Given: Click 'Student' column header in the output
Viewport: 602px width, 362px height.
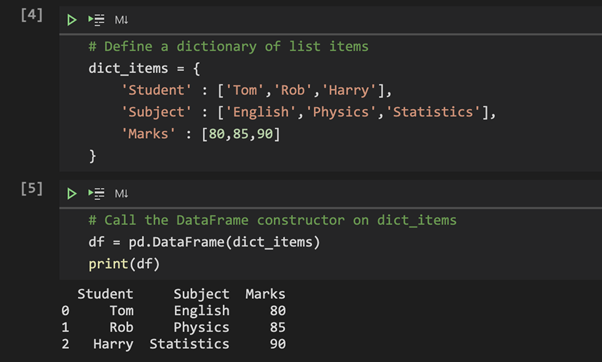Looking at the screenshot, I should coord(105,294).
